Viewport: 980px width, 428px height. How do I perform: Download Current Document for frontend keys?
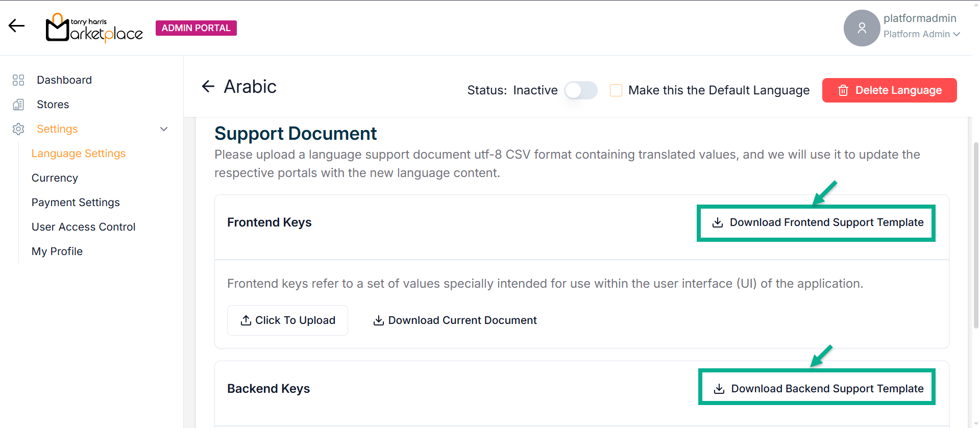pos(455,320)
